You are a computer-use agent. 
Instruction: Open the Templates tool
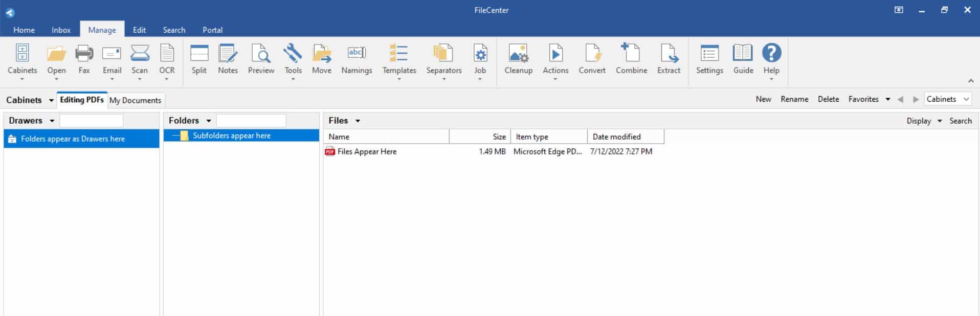click(399, 53)
